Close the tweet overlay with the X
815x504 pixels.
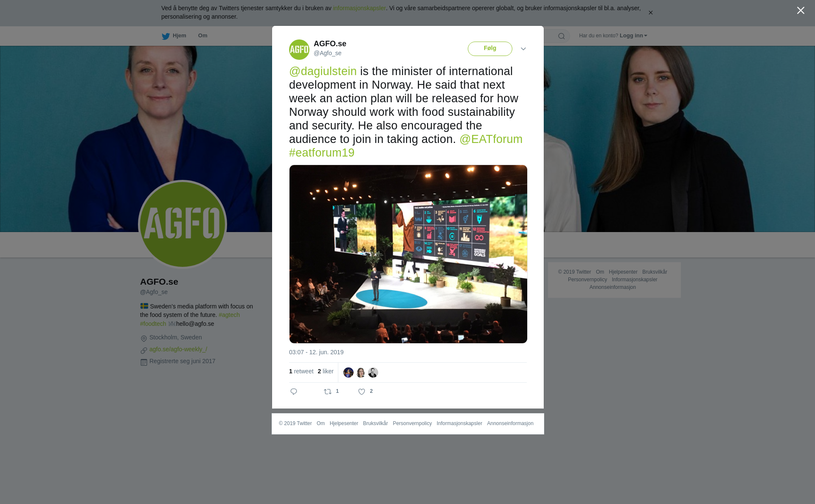(801, 11)
